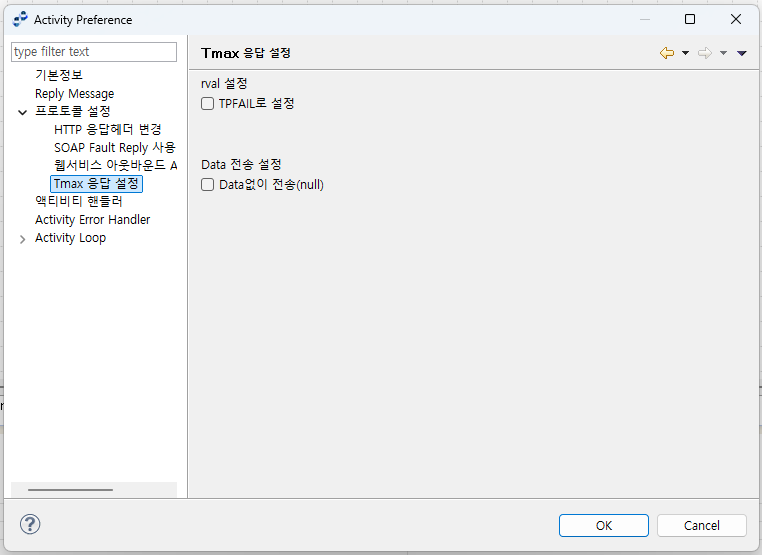Click the help question mark icon
This screenshot has height=555, width=762.
pyautogui.click(x=30, y=524)
